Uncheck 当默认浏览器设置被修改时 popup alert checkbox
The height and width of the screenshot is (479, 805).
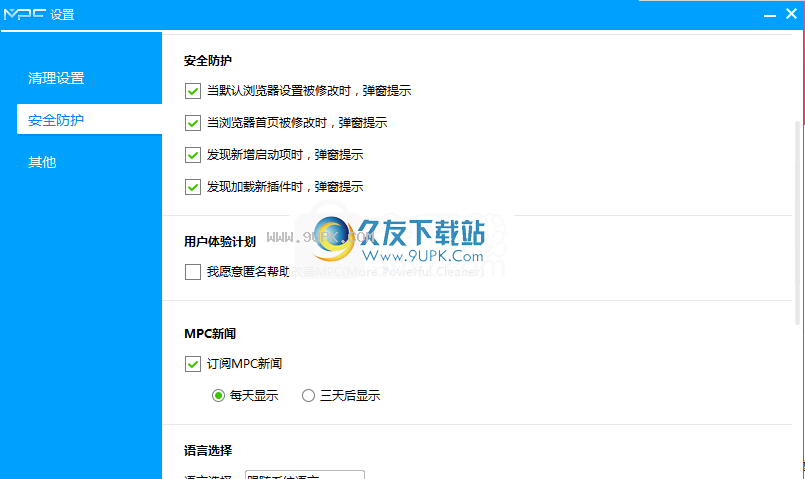[x=193, y=91]
